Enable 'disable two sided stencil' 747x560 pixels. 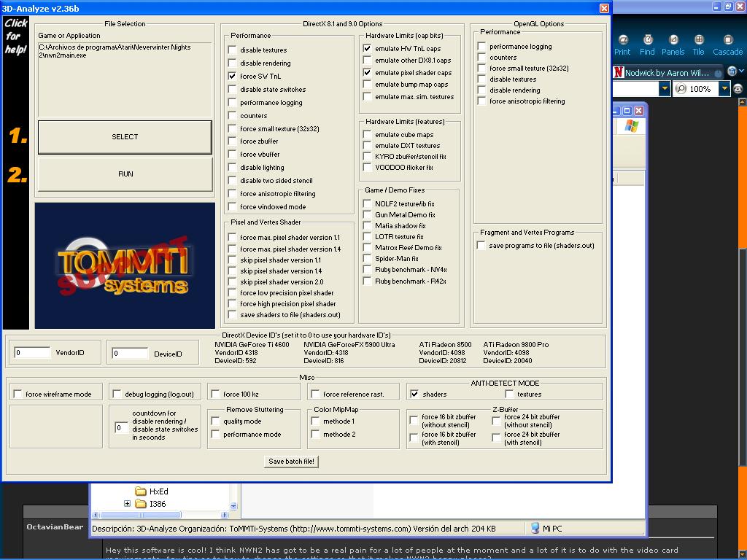pyautogui.click(x=232, y=181)
